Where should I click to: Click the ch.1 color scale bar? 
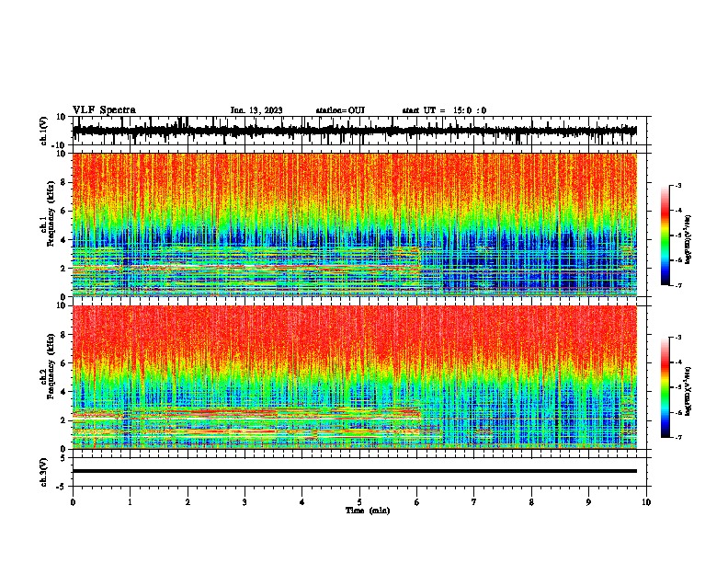pos(665,236)
